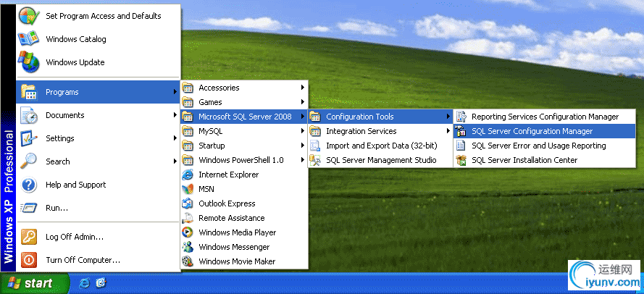Expand the Documents submenu arrow
Screen dimensions: 644x294
point(175,115)
